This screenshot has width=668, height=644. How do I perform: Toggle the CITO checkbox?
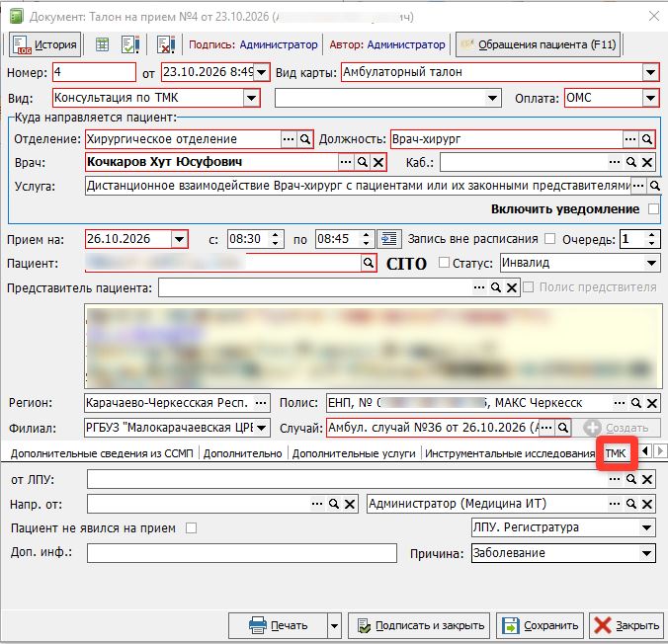444,263
